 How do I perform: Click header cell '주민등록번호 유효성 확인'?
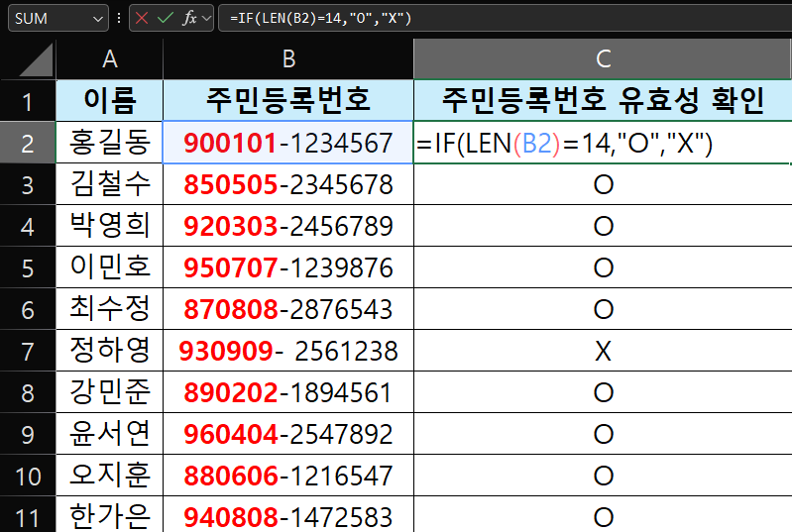tap(603, 100)
